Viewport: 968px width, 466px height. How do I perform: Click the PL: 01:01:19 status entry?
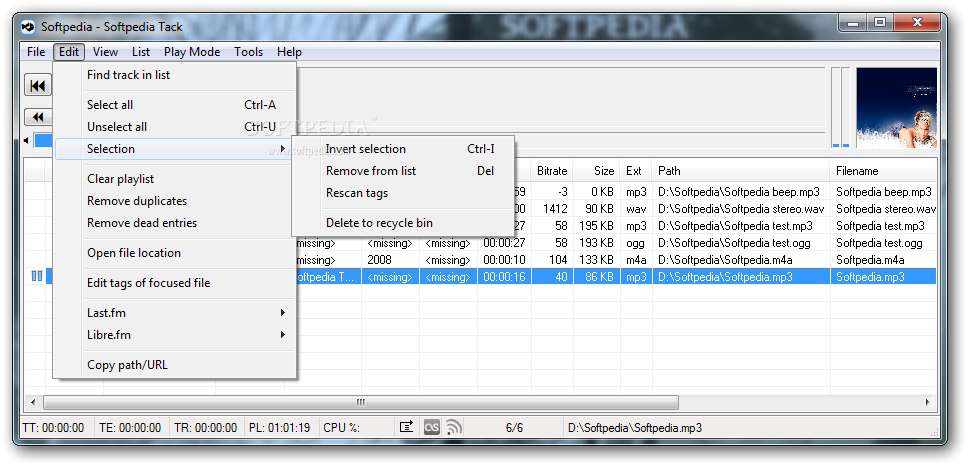pos(280,428)
